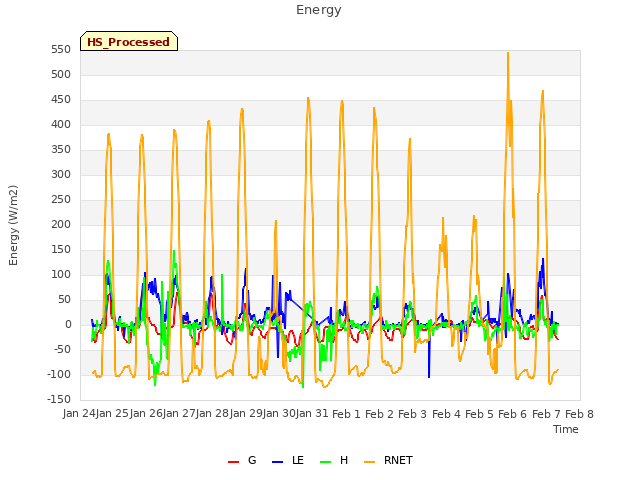Click the Jan 27 date tick label

tap(179, 414)
